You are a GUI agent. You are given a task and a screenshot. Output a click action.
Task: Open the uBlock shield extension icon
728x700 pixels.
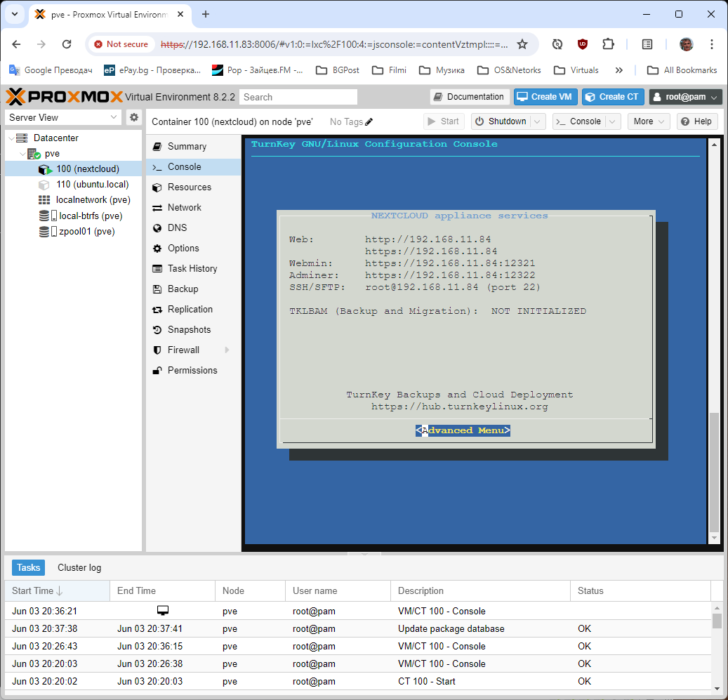tap(582, 44)
